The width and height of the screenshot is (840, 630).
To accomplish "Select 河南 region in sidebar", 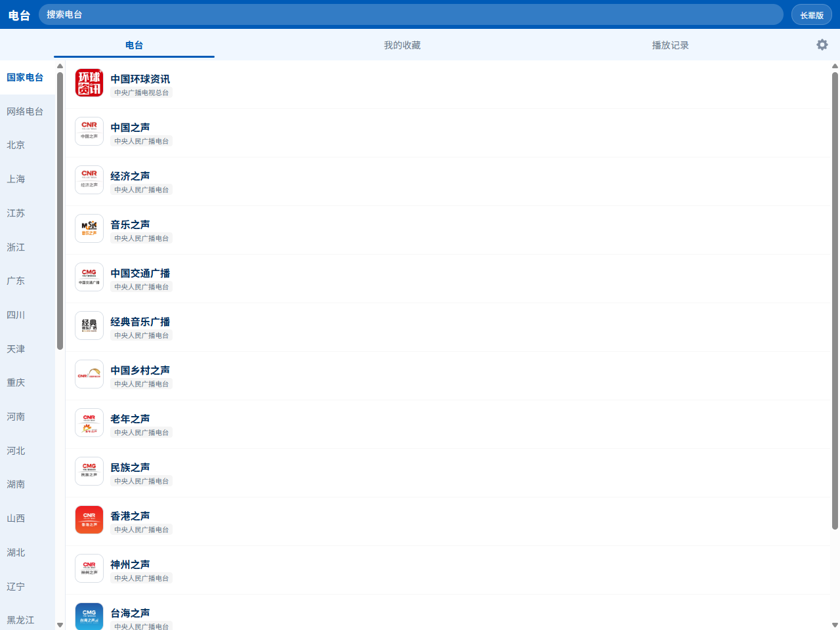I will [x=28, y=417].
